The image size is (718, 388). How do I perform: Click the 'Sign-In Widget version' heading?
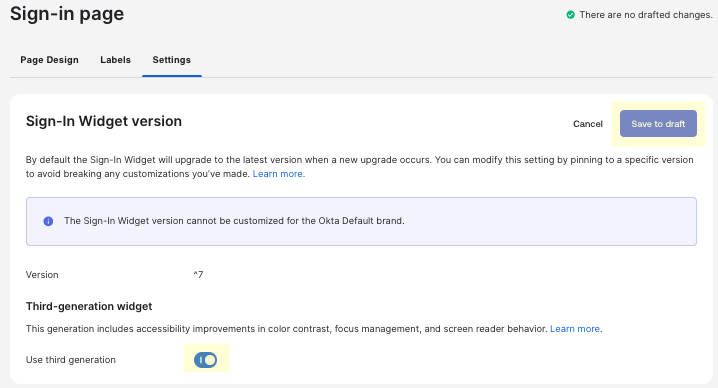[104, 121]
